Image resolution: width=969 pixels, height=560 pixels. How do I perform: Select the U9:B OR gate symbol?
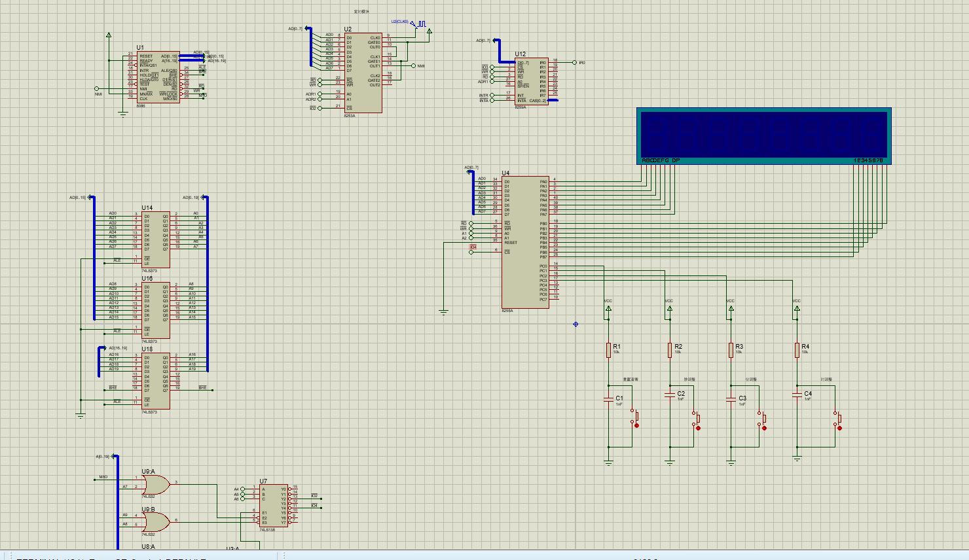pos(156,522)
